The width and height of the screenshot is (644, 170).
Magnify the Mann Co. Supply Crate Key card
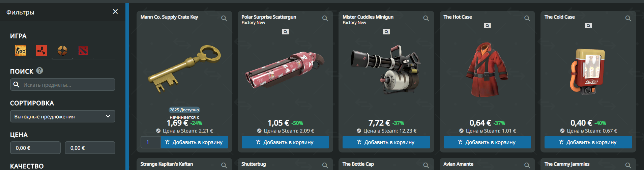224,19
